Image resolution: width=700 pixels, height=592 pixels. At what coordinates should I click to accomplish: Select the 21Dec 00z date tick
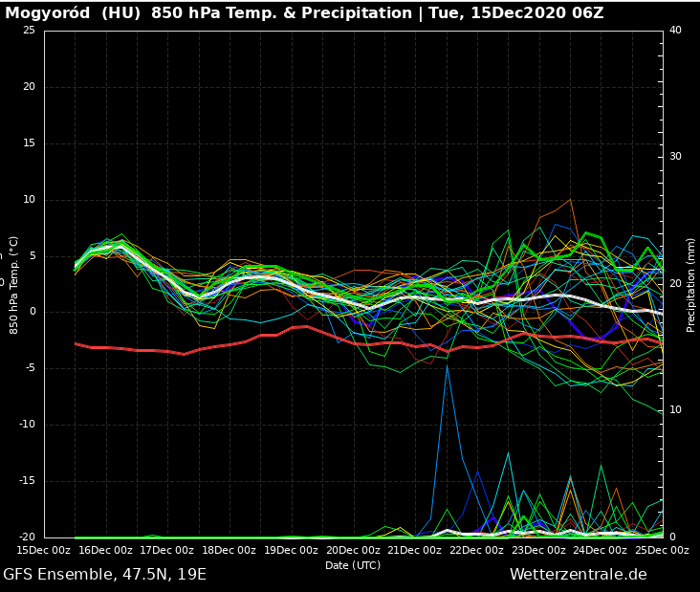[415, 550]
